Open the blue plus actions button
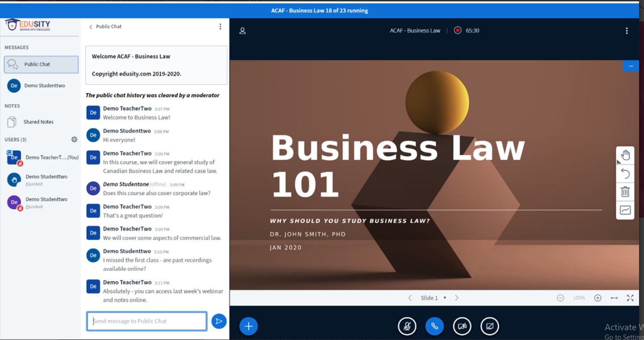This screenshot has width=644, height=340. [249, 326]
